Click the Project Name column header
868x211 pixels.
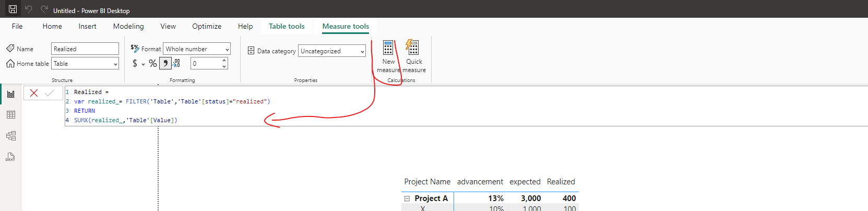[427, 182]
